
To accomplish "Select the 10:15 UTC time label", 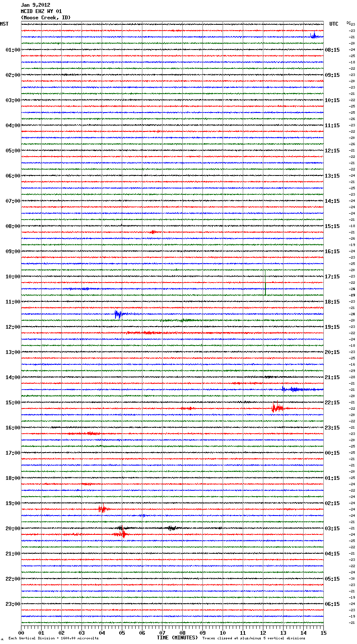I will point(332,100).
